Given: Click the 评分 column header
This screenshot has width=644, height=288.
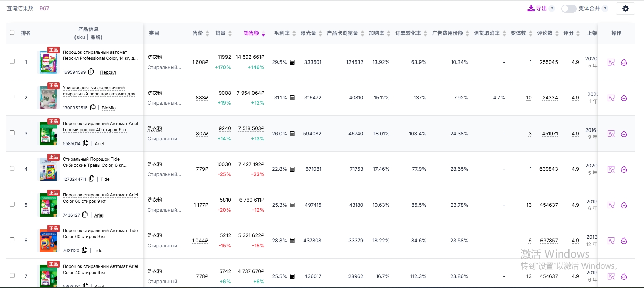Looking at the screenshot, I should click(x=568, y=33).
